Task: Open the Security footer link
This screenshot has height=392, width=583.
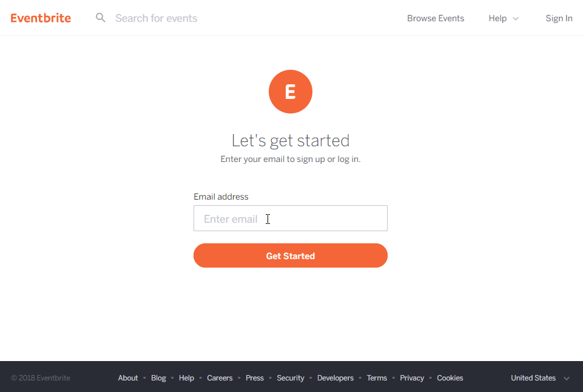Action: pos(291,378)
